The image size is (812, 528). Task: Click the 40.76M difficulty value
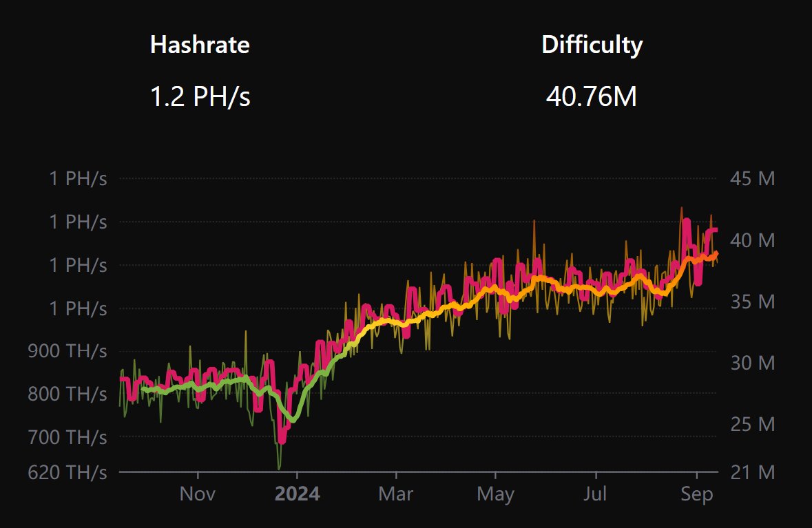(592, 97)
